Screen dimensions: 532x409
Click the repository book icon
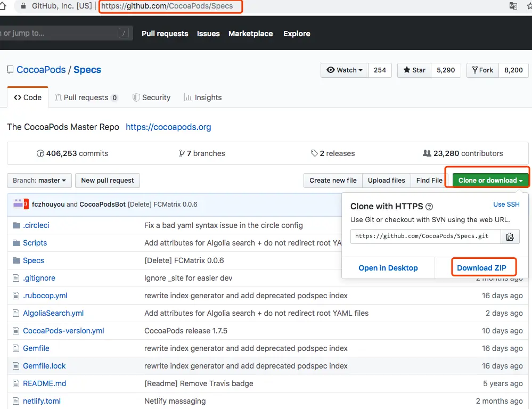coord(10,70)
